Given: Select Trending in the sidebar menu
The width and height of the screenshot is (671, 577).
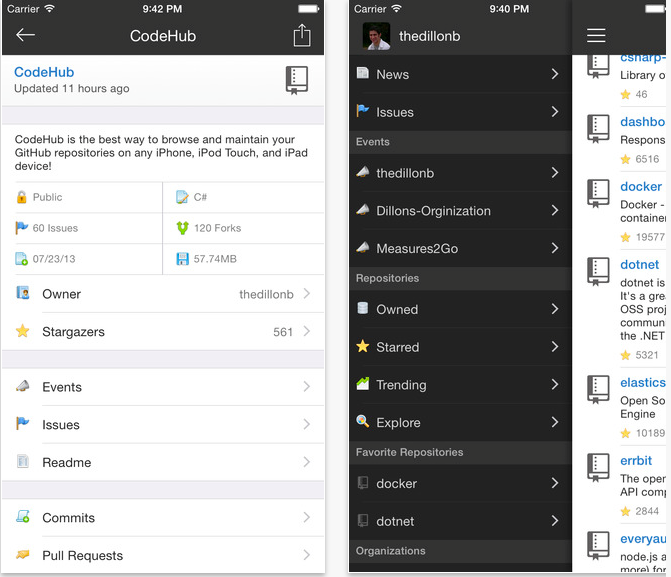Looking at the screenshot, I should tap(460, 384).
